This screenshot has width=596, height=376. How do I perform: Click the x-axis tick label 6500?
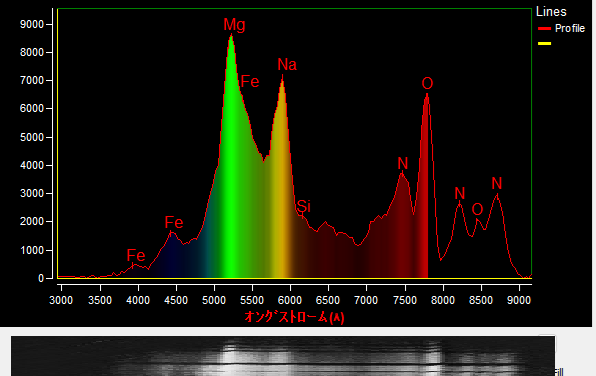click(x=328, y=300)
